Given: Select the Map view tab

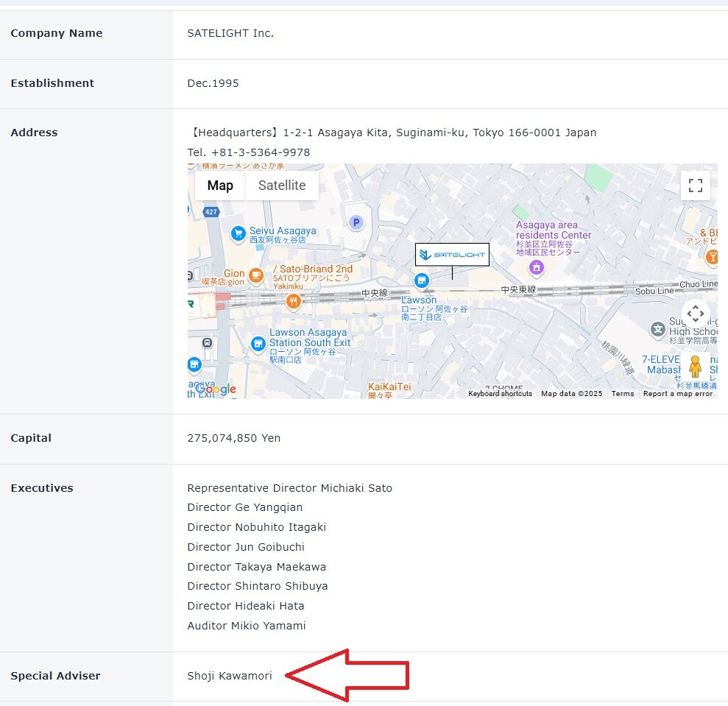Looking at the screenshot, I should (x=220, y=186).
